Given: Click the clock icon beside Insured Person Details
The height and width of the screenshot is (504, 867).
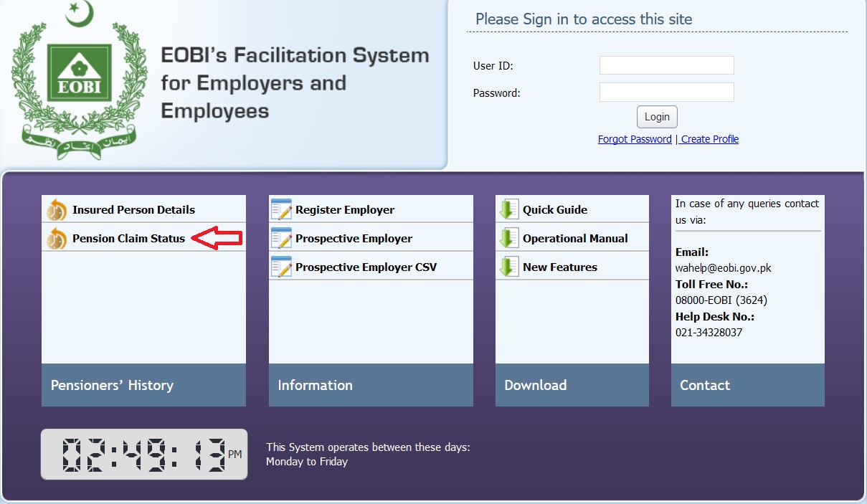Looking at the screenshot, I should (56, 210).
